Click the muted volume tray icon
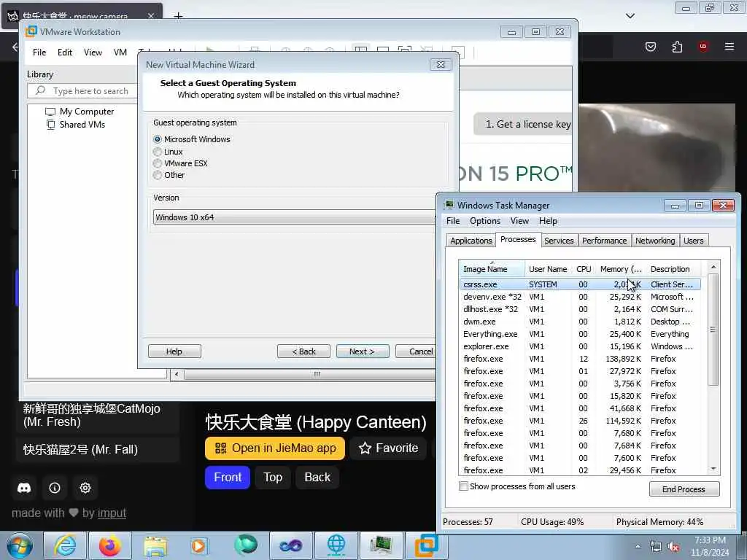This screenshot has height=560, width=747. (x=674, y=547)
